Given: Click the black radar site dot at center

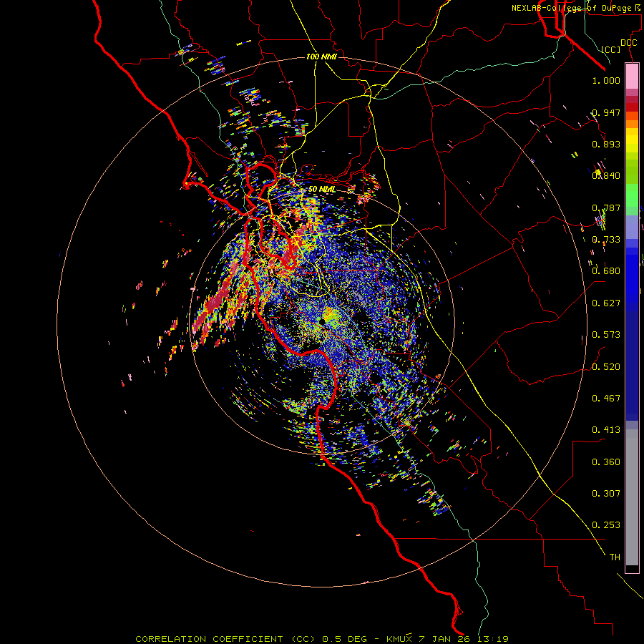Looking at the screenshot, I should point(321,323).
